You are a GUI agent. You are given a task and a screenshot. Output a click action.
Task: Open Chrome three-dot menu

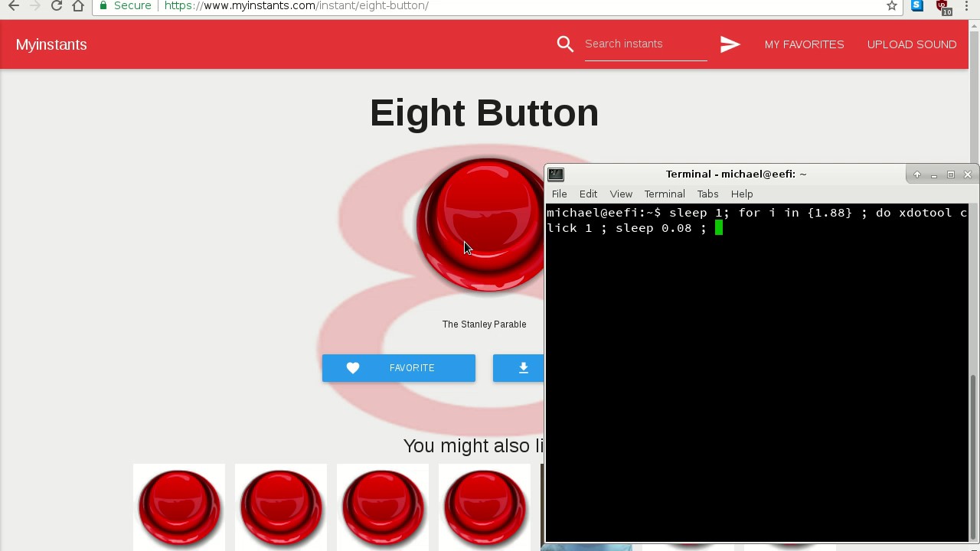click(x=967, y=5)
